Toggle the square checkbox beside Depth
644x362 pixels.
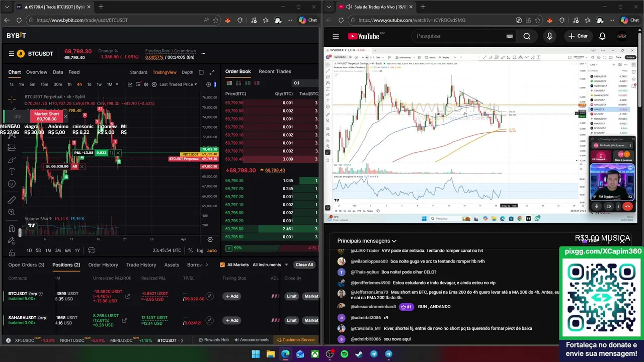[x=201, y=72]
